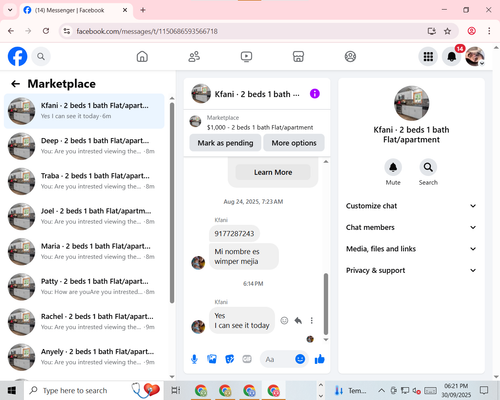Expand the Customize chat section
The height and width of the screenshot is (400, 500).
coord(411,206)
